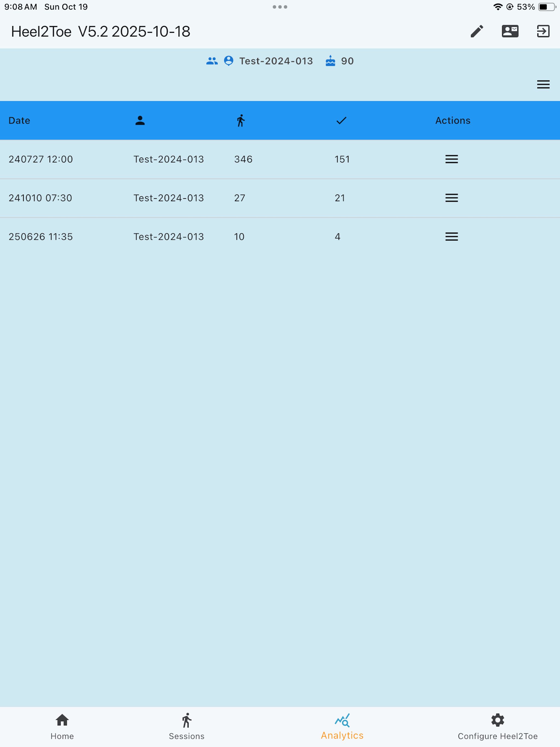
Task: Tap Test-2024-013 in the 241010 row
Action: tap(168, 198)
